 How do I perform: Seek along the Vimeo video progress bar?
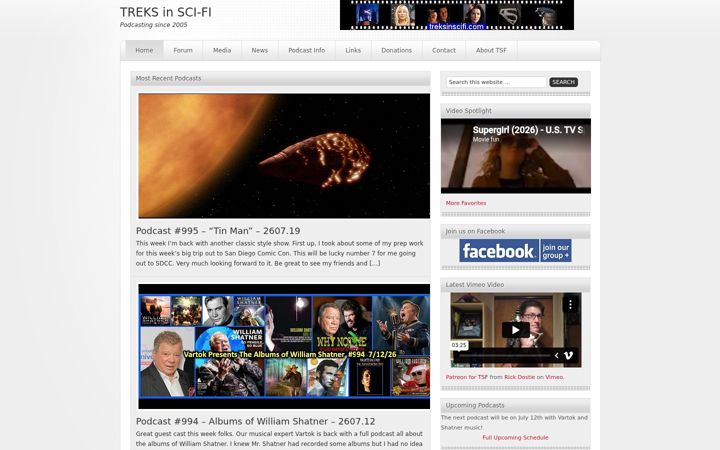click(x=505, y=356)
